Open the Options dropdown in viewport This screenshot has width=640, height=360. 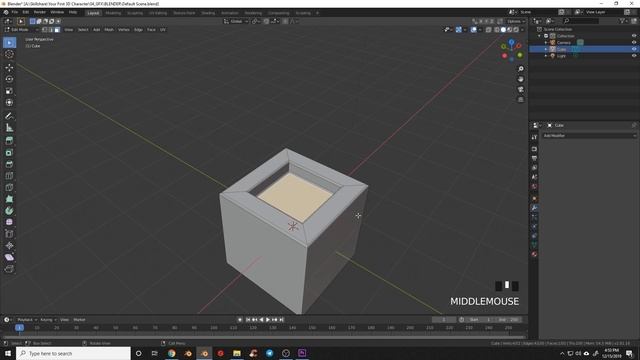point(516,21)
